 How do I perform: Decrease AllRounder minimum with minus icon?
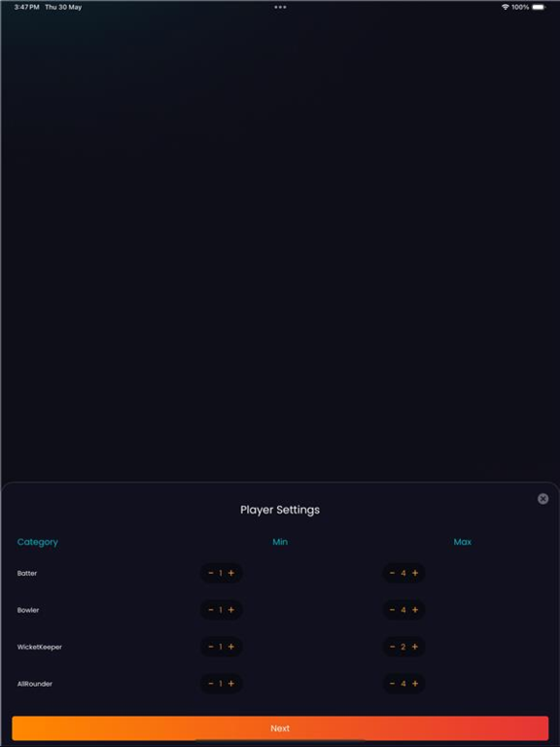coord(211,684)
